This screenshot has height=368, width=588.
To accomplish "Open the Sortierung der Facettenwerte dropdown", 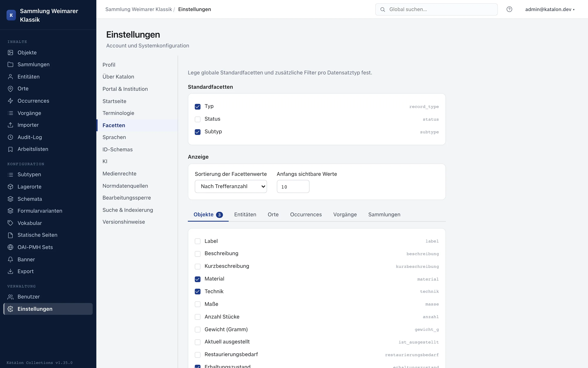I will [x=231, y=186].
